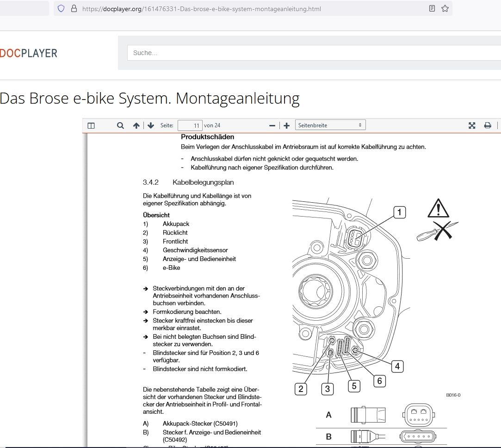Go to previous page arrow
This screenshot has width=501, height=448.
coord(136,125)
